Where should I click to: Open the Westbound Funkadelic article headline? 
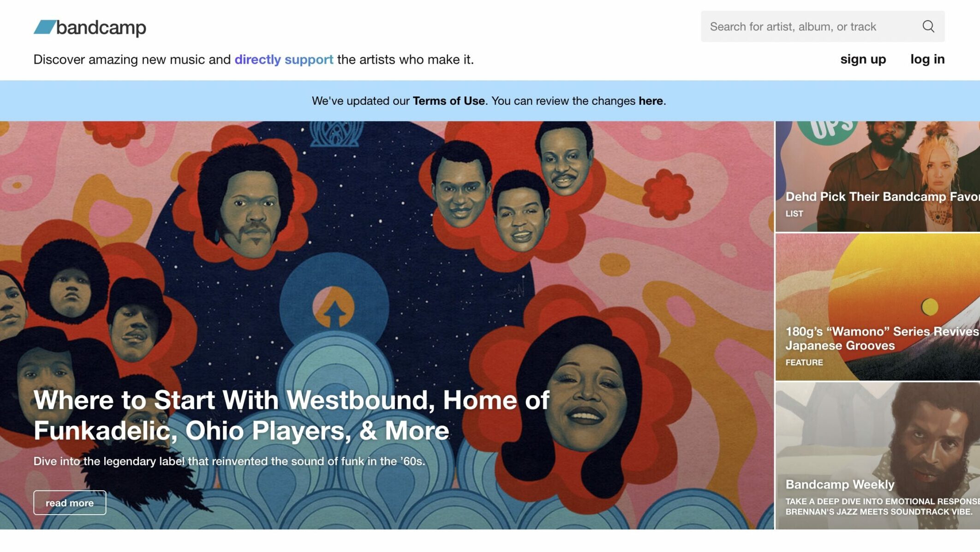coord(292,415)
